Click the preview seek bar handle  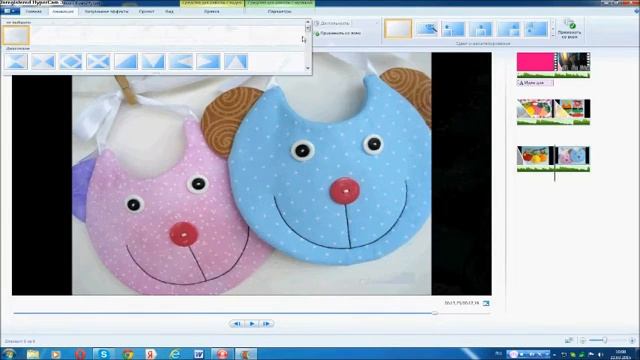(435, 313)
